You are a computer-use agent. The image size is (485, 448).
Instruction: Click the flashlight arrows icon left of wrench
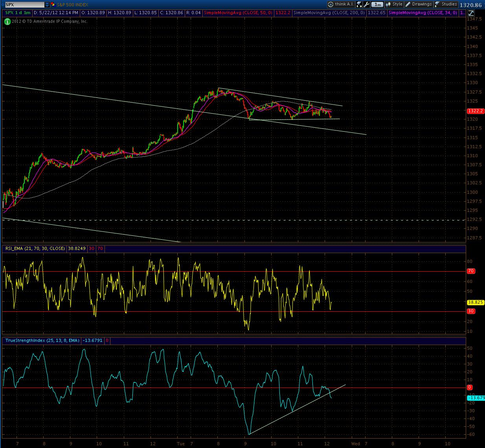(359, 4)
